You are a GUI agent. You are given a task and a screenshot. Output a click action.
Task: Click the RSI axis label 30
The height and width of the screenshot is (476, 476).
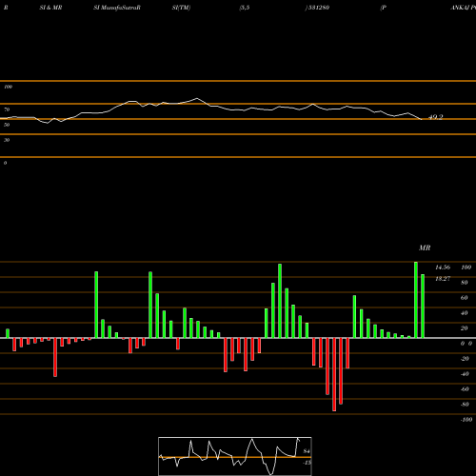(7, 140)
